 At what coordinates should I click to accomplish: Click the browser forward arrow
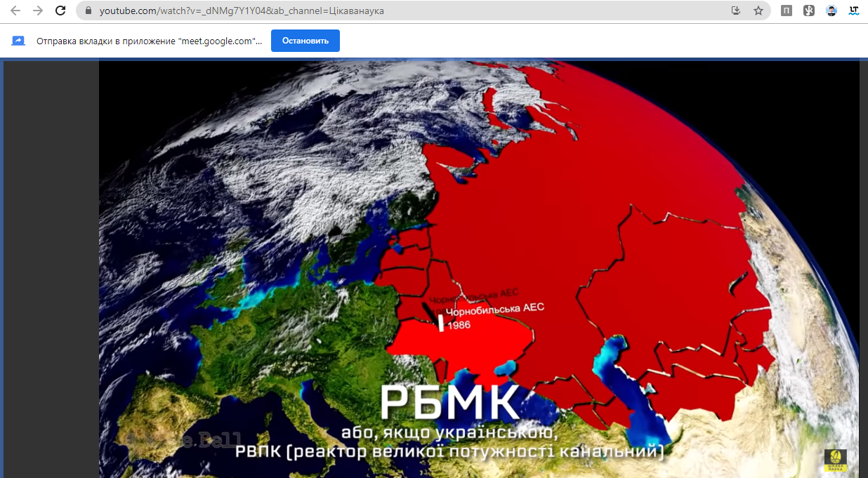click(x=38, y=11)
